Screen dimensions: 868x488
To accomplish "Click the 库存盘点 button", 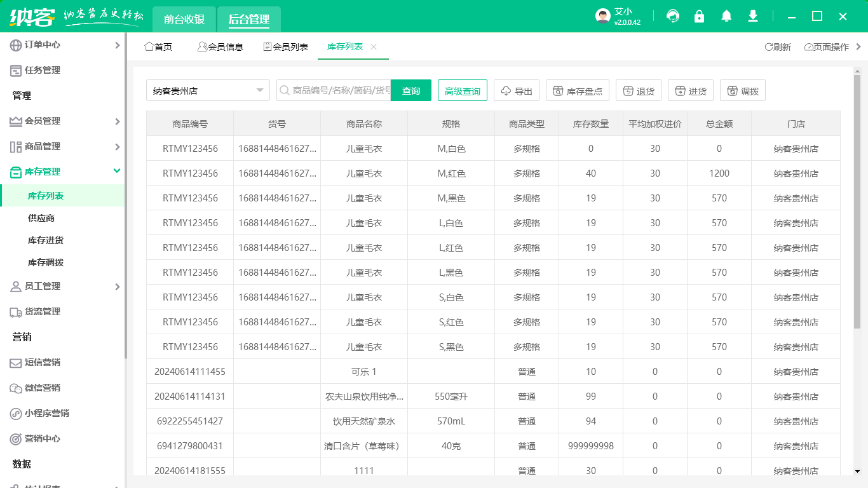I will coord(578,91).
